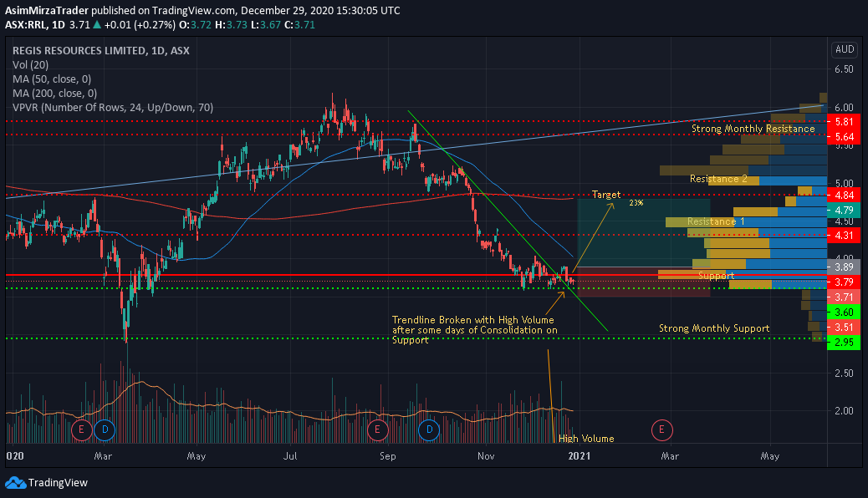Image resolution: width=868 pixels, height=498 pixels.
Task: Select the VPVR indicator legend
Action: pyautogui.click(x=112, y=107)
